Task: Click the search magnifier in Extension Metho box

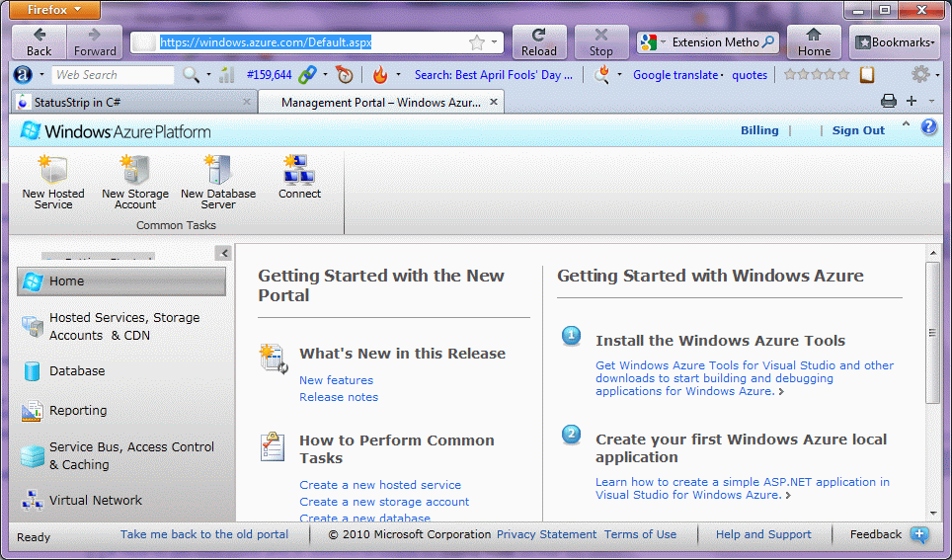Action: click(768, 41)
